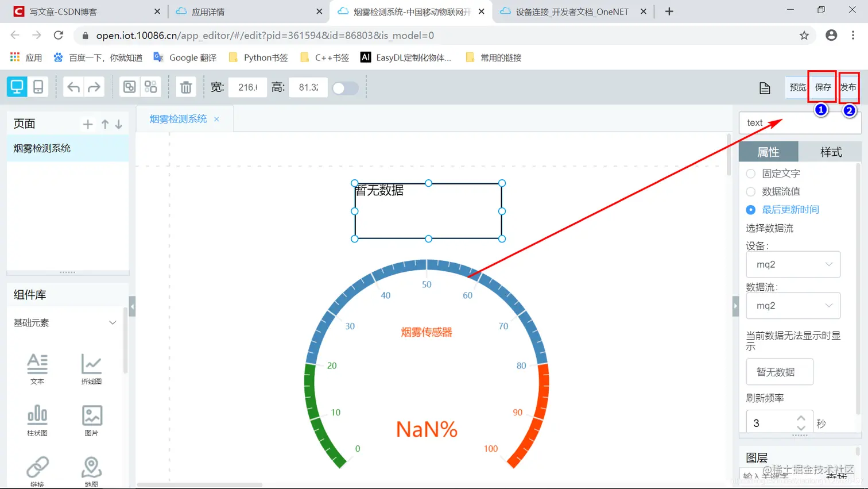Open the document icon in top toolbar
Screen dimensions: 868x489
coord(765,88)
